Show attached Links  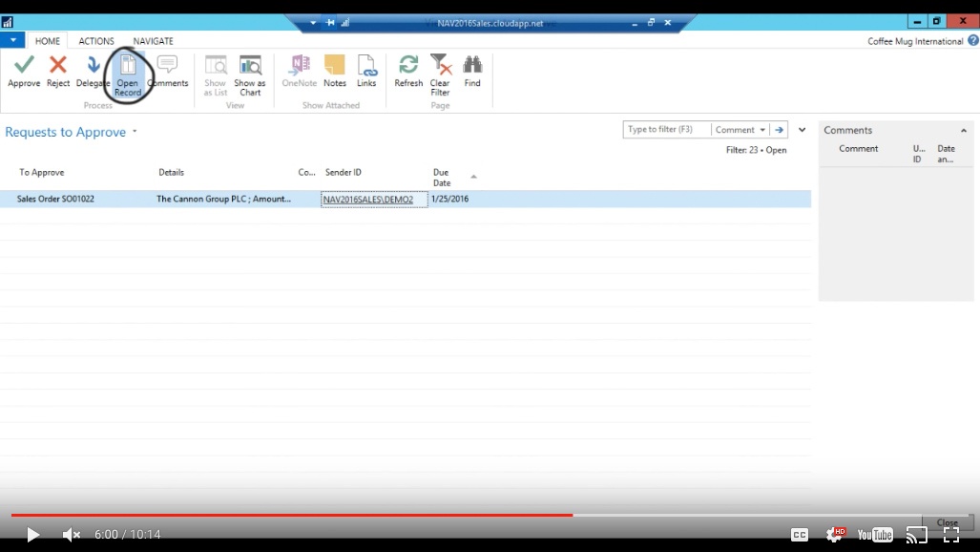pos(366,71)
